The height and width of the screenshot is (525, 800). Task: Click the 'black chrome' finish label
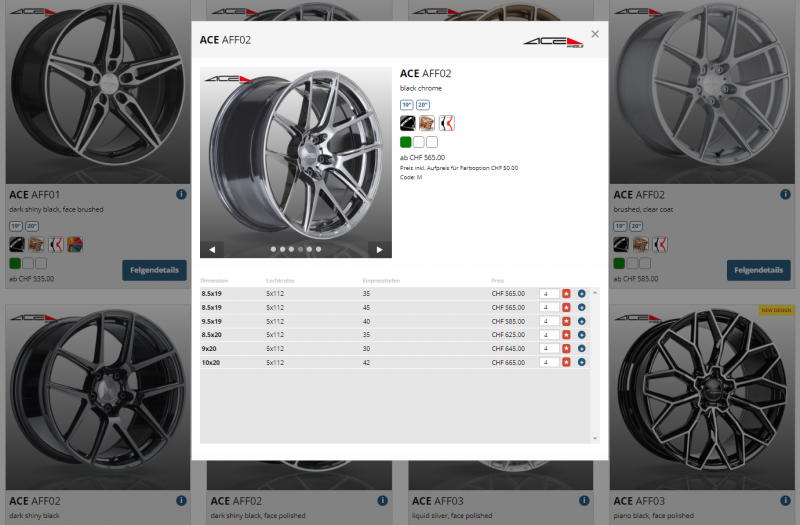point(421,88)
